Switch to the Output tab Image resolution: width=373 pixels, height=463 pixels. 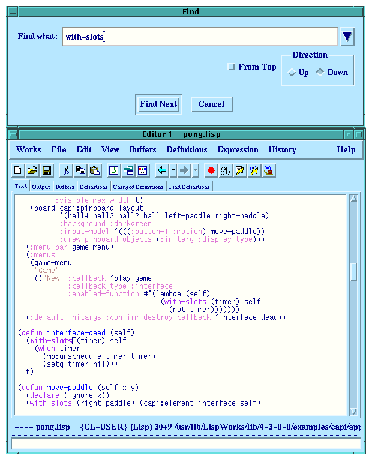41,187
